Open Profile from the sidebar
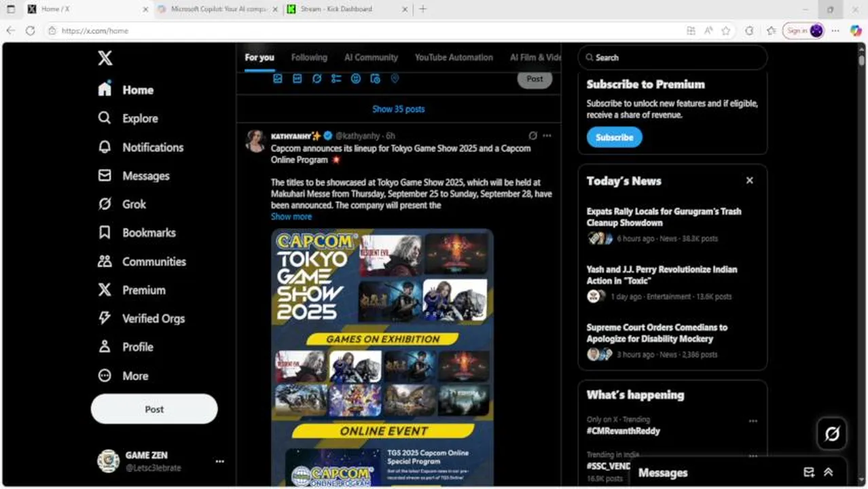The width and height of the screenshot is (868, 489). click(126, 347)
